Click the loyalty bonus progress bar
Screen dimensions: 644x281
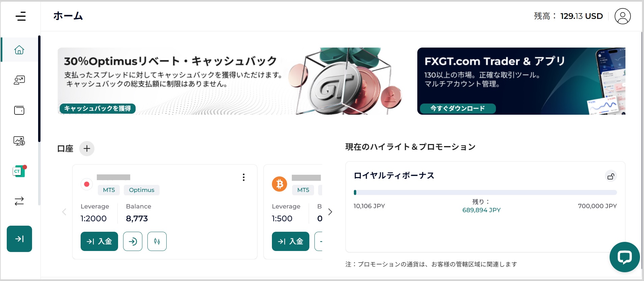(485, 193)
